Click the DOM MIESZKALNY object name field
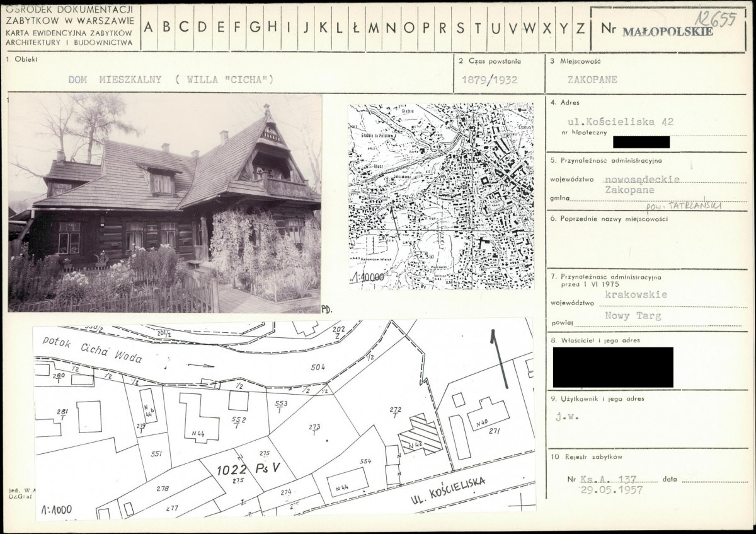 pyautogui.click(x=171, y=79)
